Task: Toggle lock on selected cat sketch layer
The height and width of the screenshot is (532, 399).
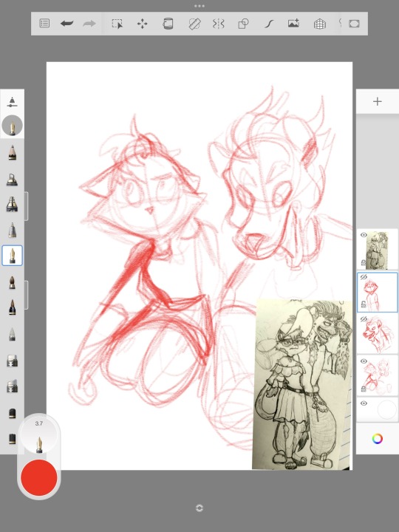Action: (x=364, y=304)
